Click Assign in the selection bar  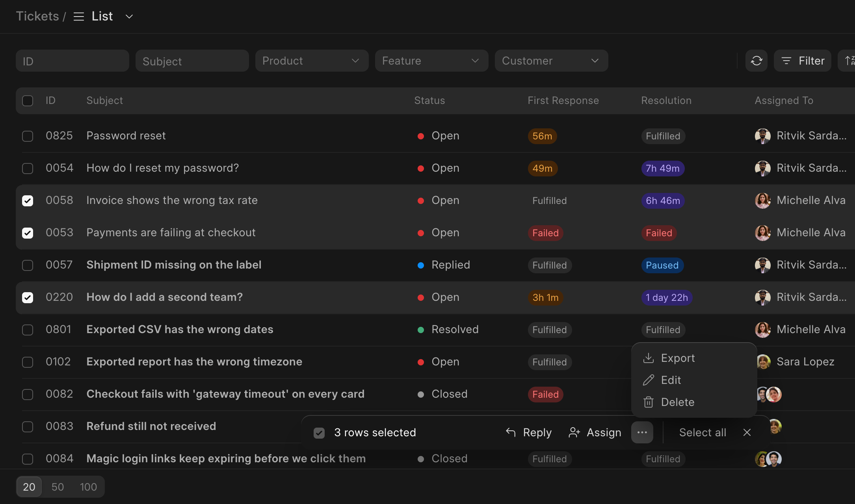coord(595,432)
